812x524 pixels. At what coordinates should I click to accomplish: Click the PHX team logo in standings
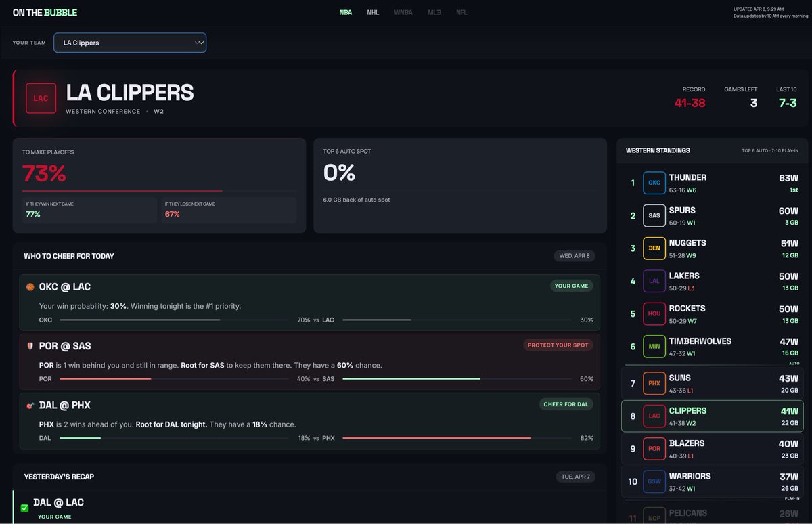coord(654,383)
